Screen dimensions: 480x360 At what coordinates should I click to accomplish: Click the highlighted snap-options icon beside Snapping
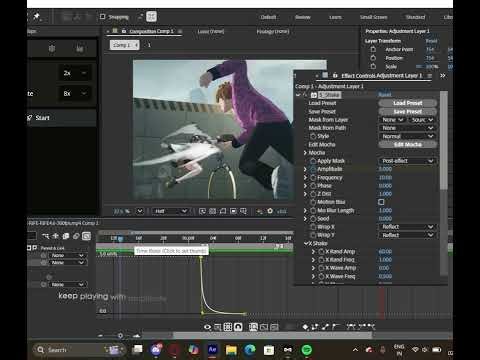(x=151, y=16)
